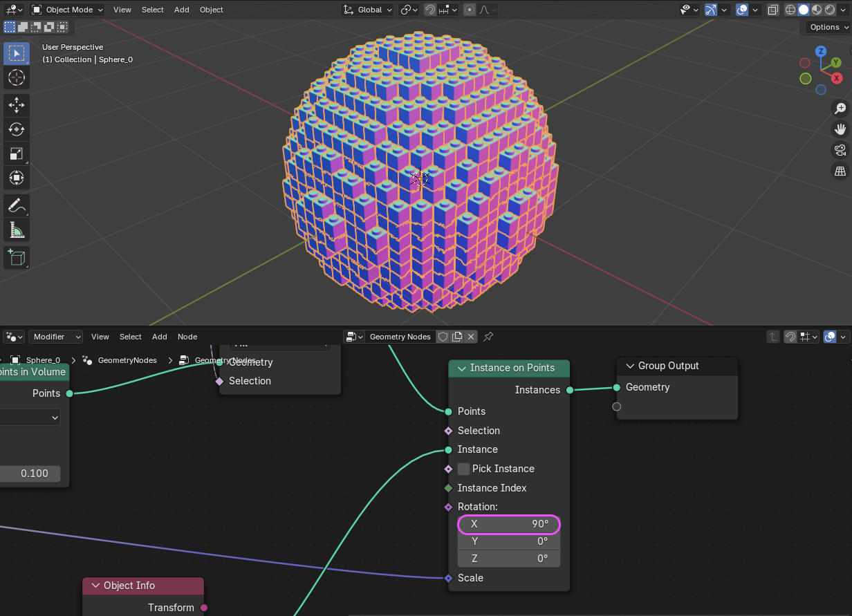The width and height of the screenshot is (852, 616).
Task: Open Global transform orientation dropdown
Action: pos(369,10)
